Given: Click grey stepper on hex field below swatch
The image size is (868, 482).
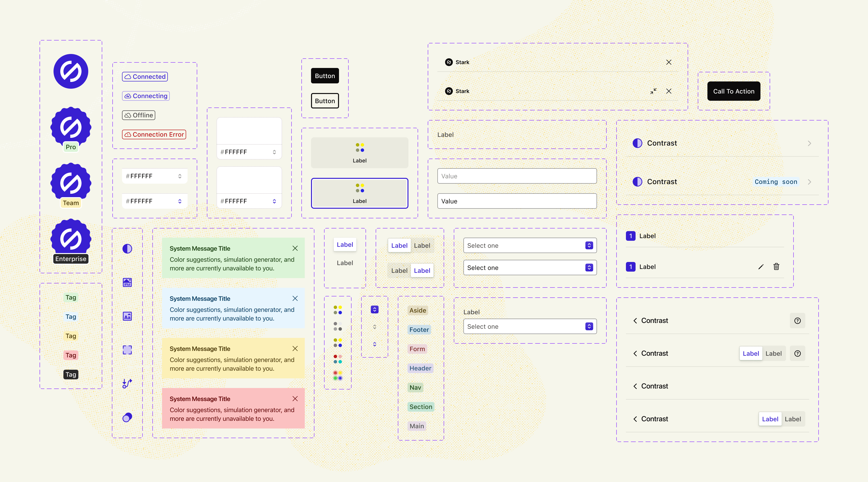Looking at the screenshot, I should pyautogui.click(x=274, y=152).
